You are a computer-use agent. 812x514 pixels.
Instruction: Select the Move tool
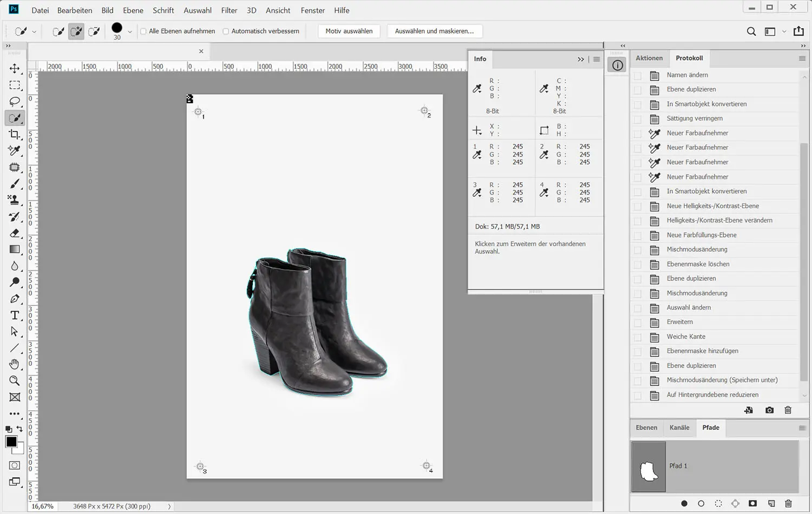click(x=15, y=69)
